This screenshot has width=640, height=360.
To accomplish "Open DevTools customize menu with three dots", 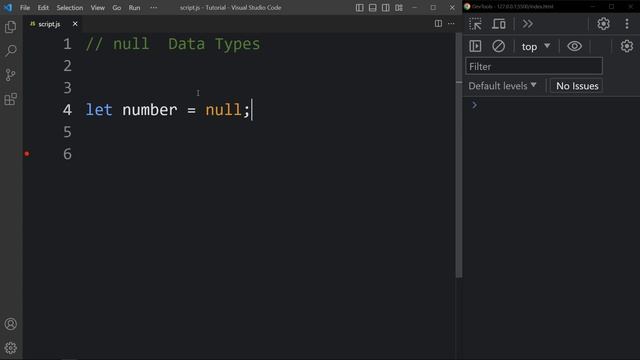I will point(627,24).
